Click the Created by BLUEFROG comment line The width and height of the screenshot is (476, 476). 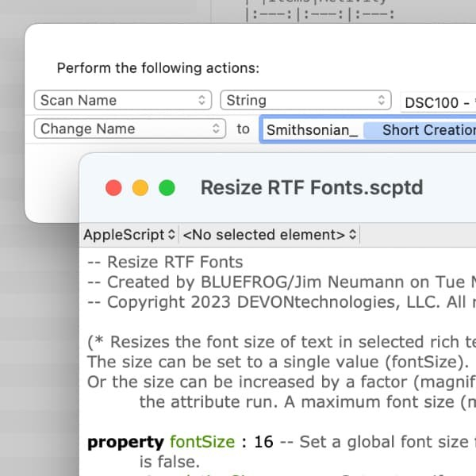tap(278, 282)
